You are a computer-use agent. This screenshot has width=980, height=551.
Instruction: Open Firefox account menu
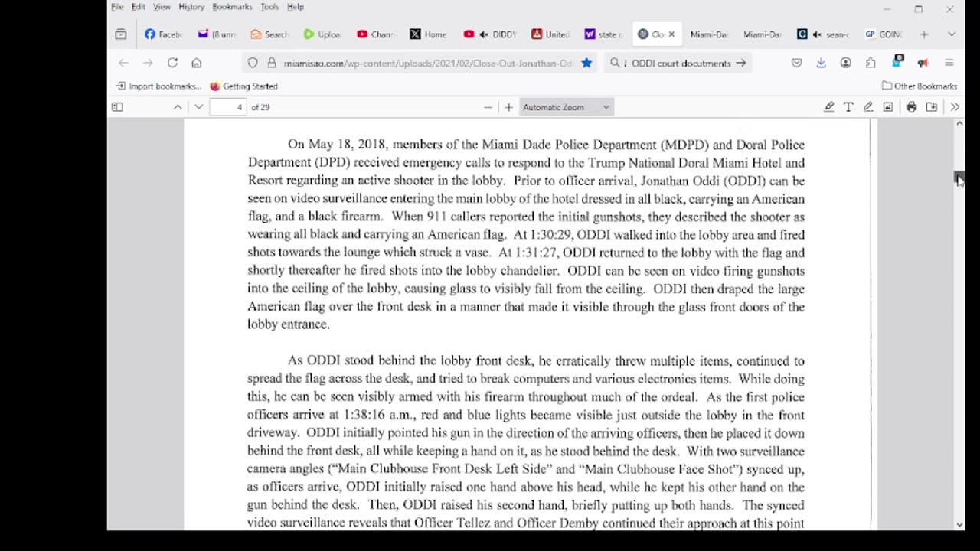[x=845, y=64]
